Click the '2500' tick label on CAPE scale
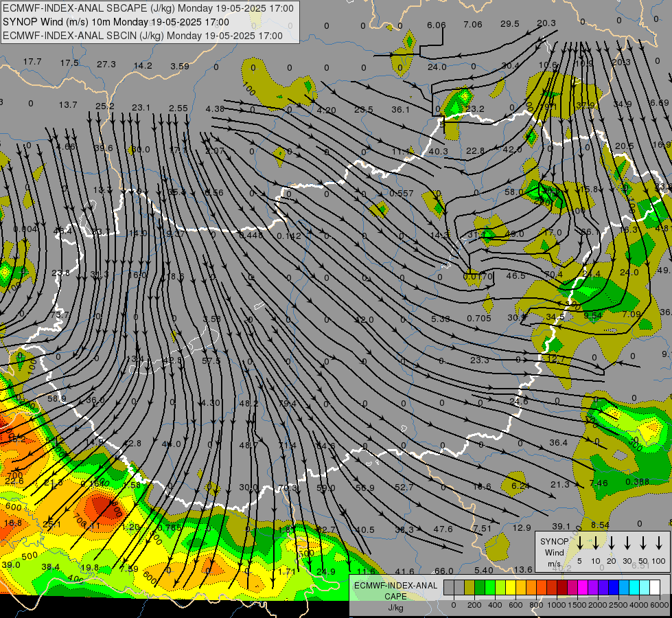The width and height of the screenshot is (672, 618). 618,605
